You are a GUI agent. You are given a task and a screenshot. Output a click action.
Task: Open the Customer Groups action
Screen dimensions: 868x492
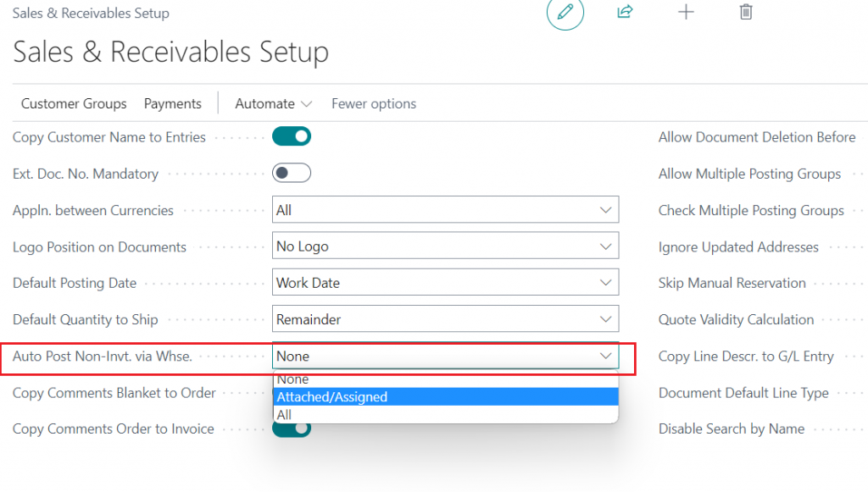tap(74, 104)
